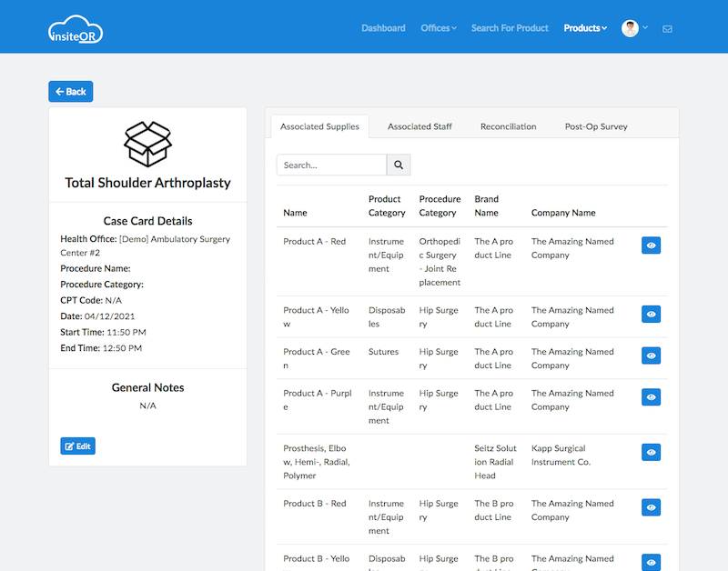
Task: View details for Product B - Red
Action: [x=651, y=507]
